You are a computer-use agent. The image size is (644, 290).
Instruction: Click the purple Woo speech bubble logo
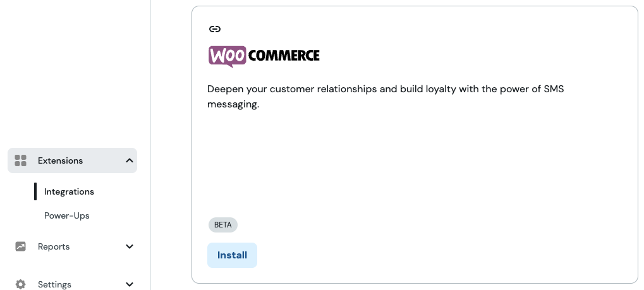[227, 56]
